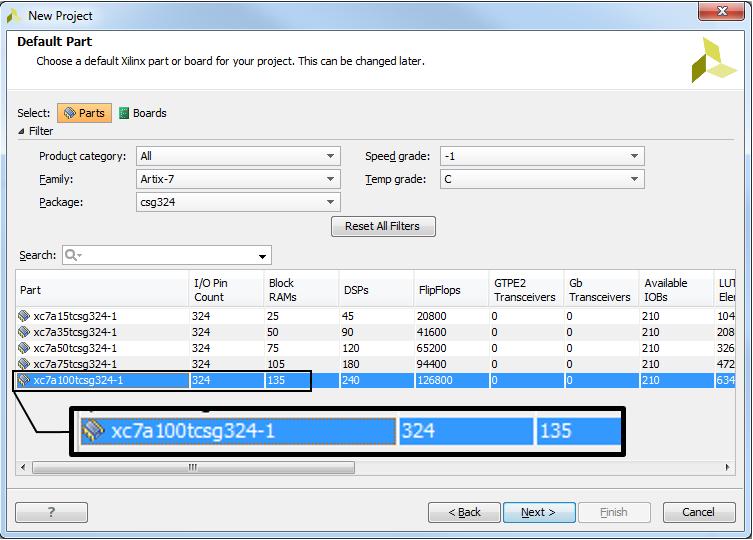Open the Package dropdown showing csg324
Screen dimensions: 753x540
pyautogui.click(x=238, y=202)
